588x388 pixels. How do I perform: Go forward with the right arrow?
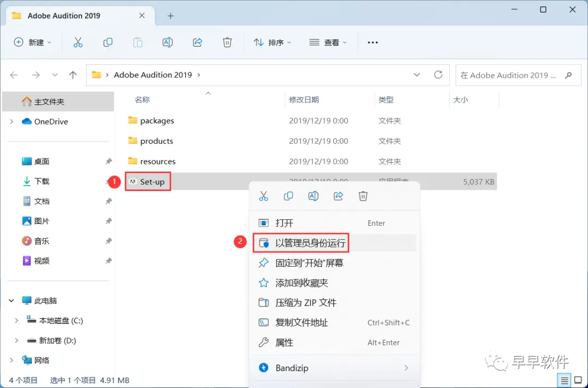coord(35,75)
